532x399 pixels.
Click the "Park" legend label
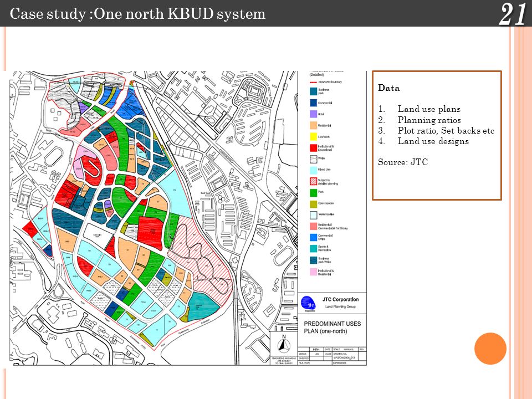321,192
